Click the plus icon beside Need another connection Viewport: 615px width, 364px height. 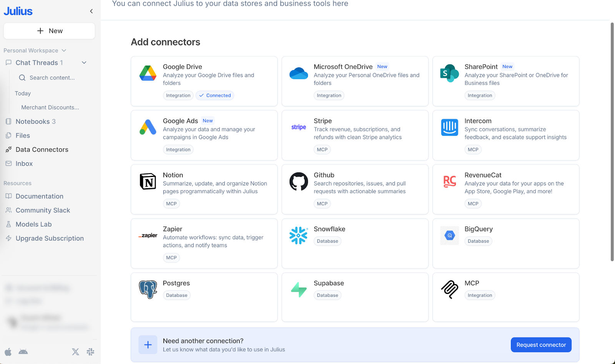(x=148, y=345)
